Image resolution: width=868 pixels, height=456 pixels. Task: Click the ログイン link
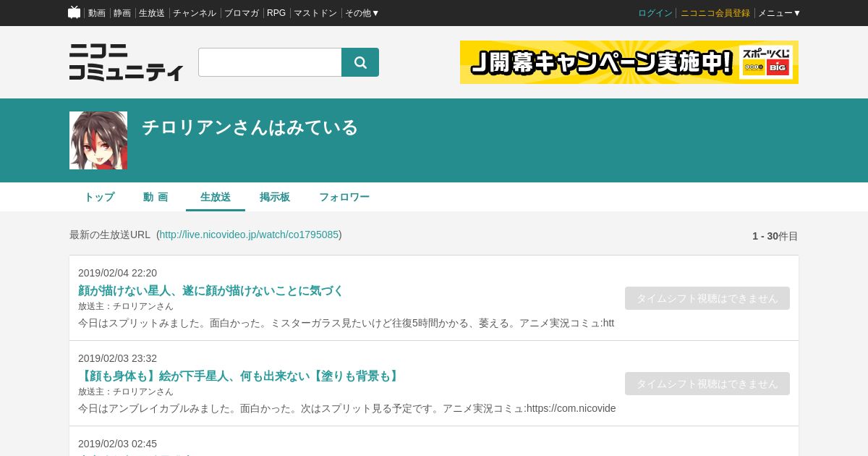655,13
